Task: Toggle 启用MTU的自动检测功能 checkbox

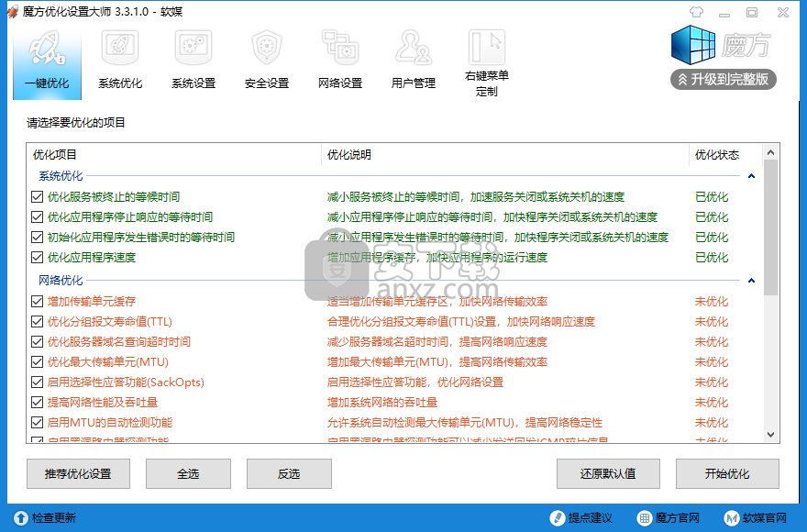Action: (37, 422)
